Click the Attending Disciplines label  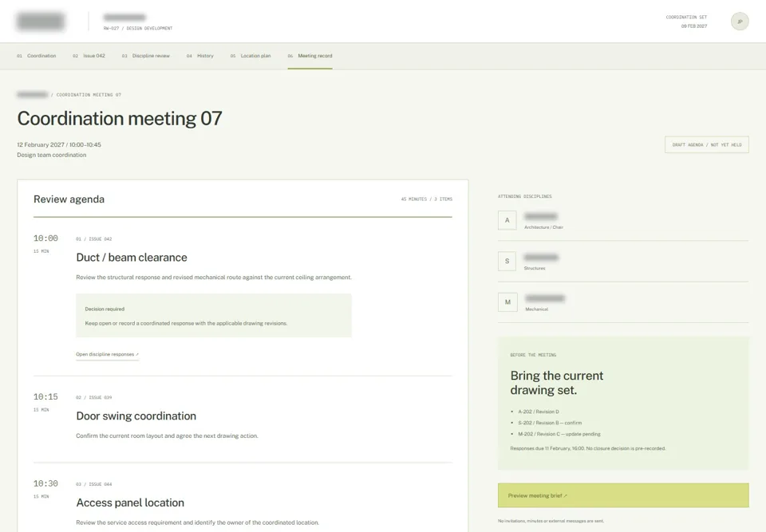(x=525, y=196)
